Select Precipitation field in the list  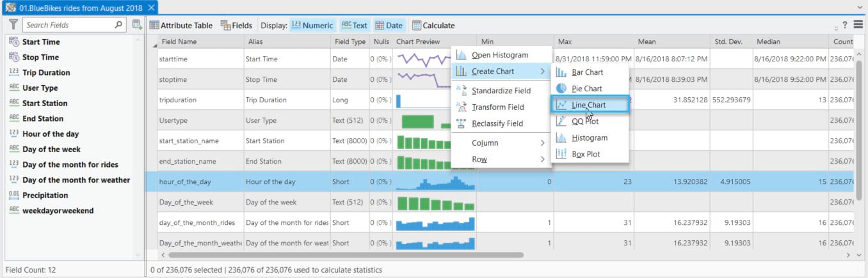coord(45,195)
